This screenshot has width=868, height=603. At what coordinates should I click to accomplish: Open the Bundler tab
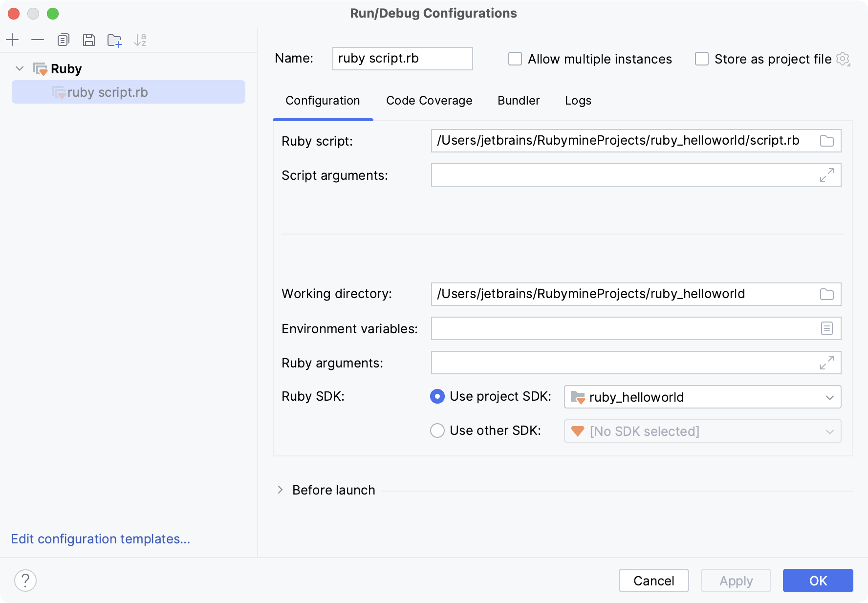coord(518,101)
